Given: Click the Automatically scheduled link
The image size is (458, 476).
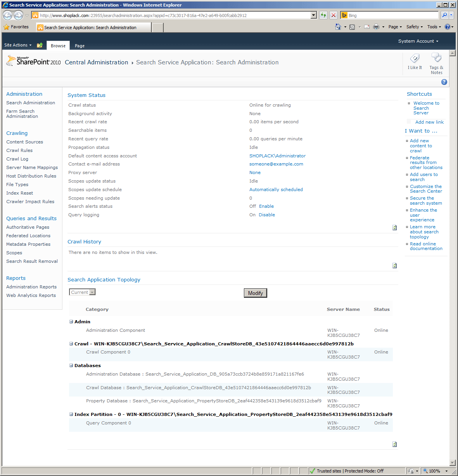Looking at the screenshot, I should 276,190.
